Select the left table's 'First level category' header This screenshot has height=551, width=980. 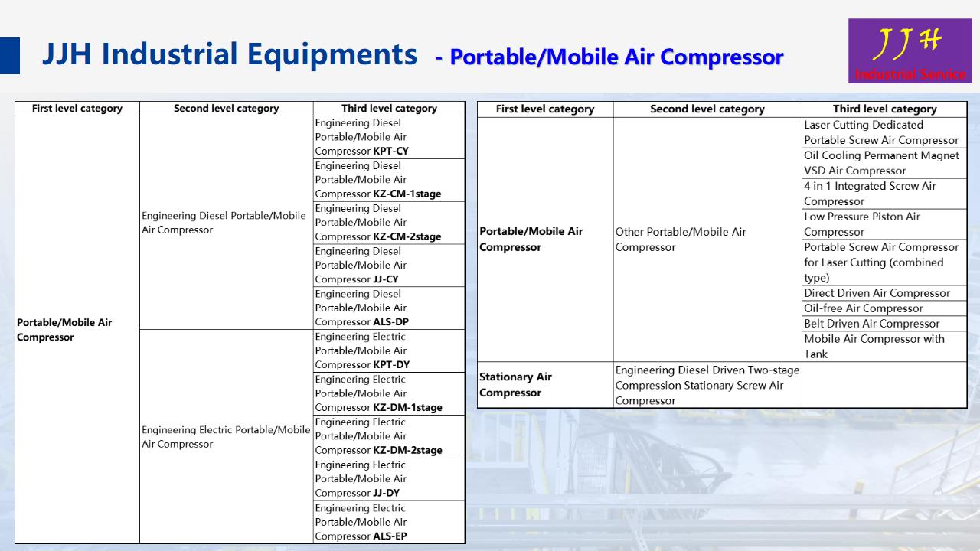77,109
